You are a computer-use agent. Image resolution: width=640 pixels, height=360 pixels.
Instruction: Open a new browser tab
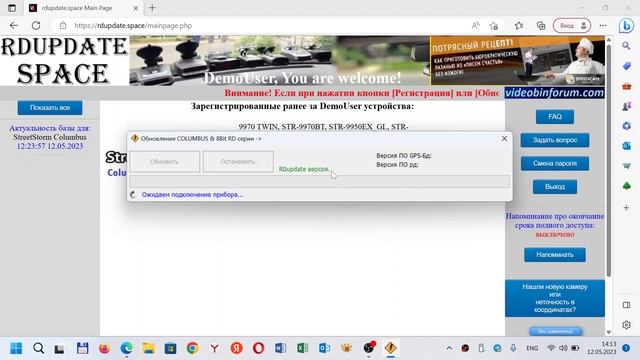coord(152,8)
